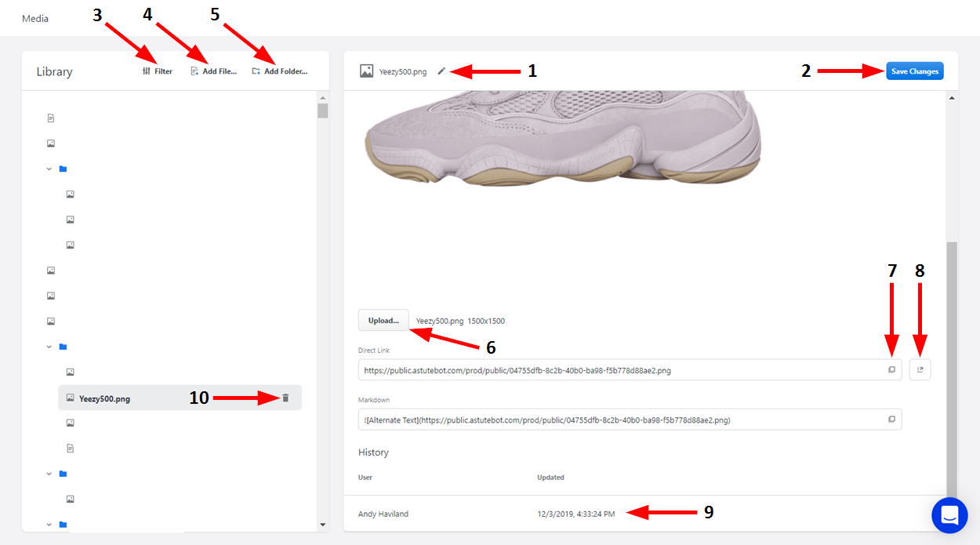
Task: Select the Yeezy500.png tree item
Action: coord(104,398)
